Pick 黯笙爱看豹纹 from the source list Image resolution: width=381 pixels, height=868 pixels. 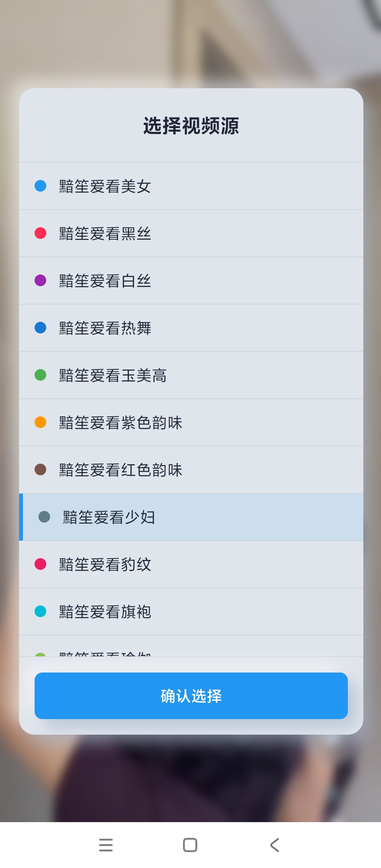[105, 565]
